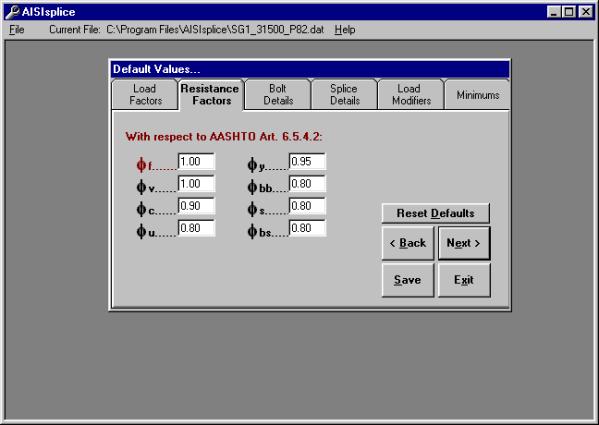This screenshot has height=425, width=599.
Task: Click the Reset Defaults button
Action: (x=435, y=213)
